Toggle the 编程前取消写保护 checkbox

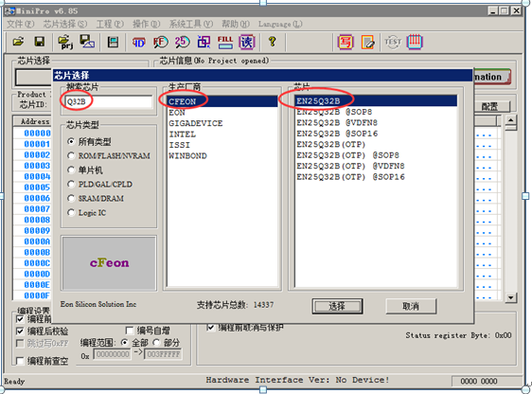(210, 327)
